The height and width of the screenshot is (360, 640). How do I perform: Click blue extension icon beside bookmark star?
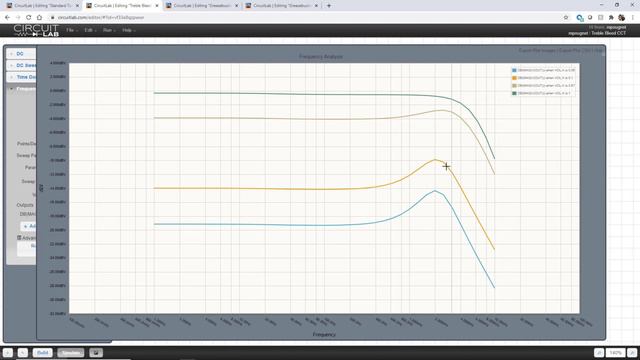[580, 18]
